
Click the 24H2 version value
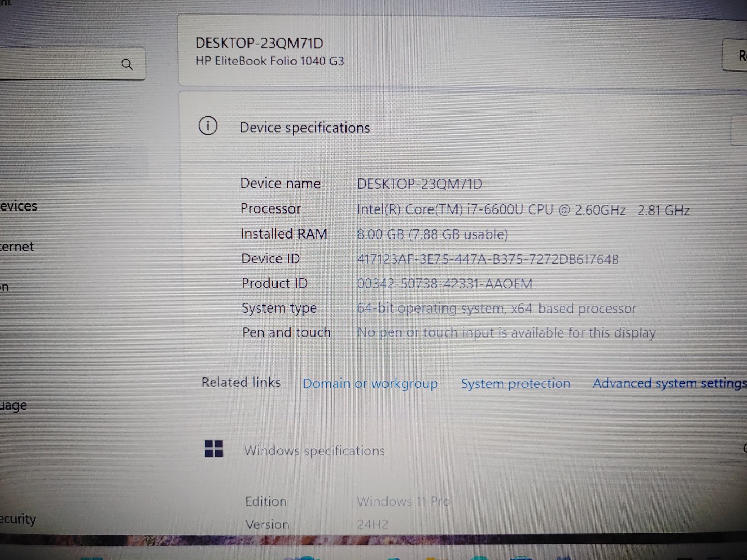click(x=372, y=524)
